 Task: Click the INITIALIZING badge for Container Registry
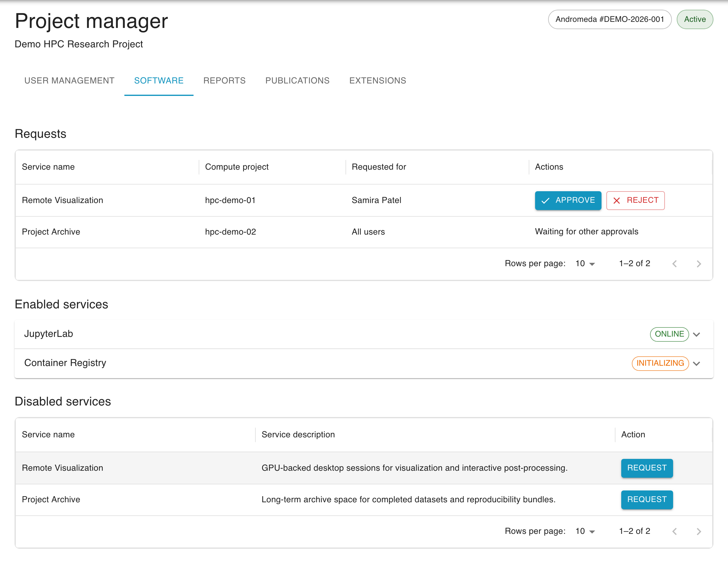tap(660, 363)
